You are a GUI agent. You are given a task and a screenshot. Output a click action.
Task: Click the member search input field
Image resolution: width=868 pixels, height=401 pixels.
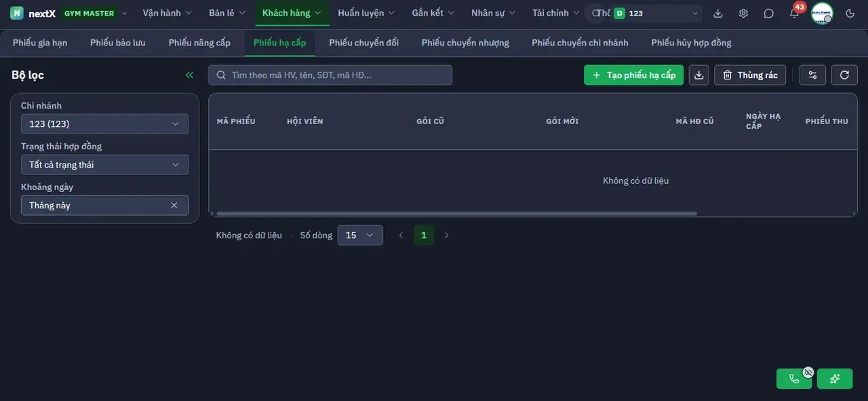[x=330, y=75]
